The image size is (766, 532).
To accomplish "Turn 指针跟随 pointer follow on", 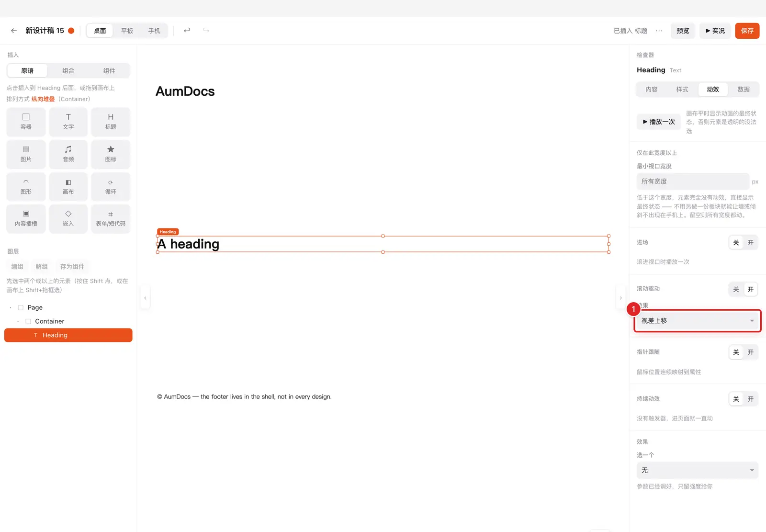I will pyautogui.click(x=751, y=352).
